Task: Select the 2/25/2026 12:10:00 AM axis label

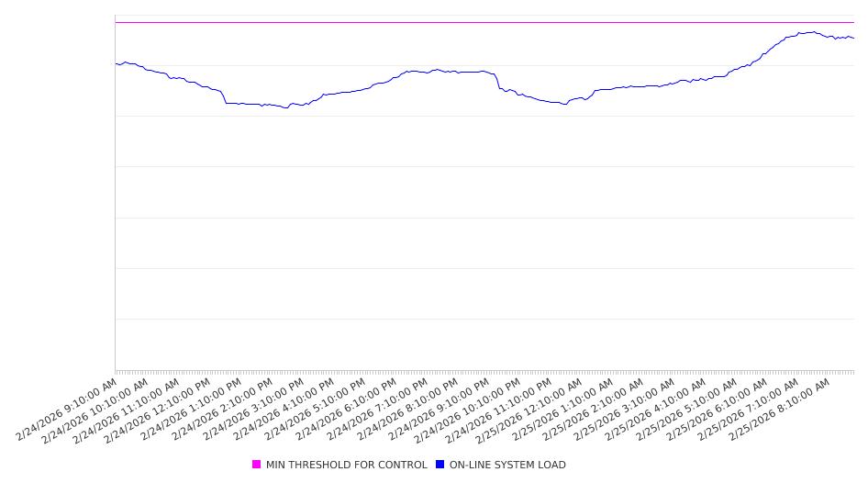Action: 532,410
